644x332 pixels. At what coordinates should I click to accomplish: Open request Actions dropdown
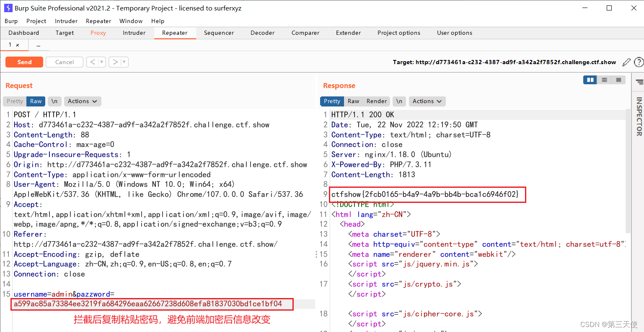(x=83, y=101)
